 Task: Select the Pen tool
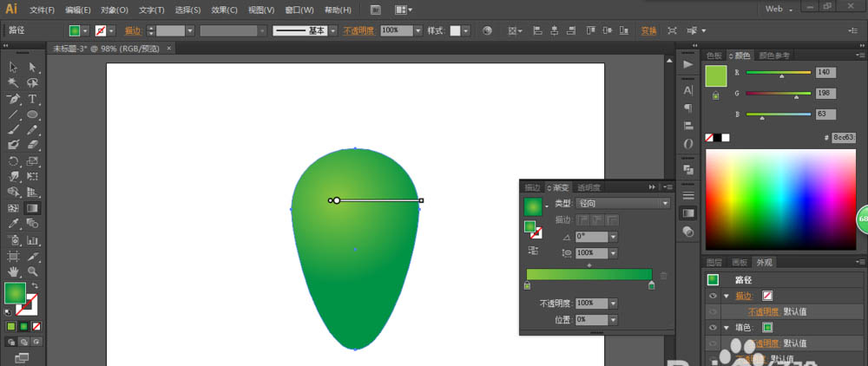[x=13, y=99]
